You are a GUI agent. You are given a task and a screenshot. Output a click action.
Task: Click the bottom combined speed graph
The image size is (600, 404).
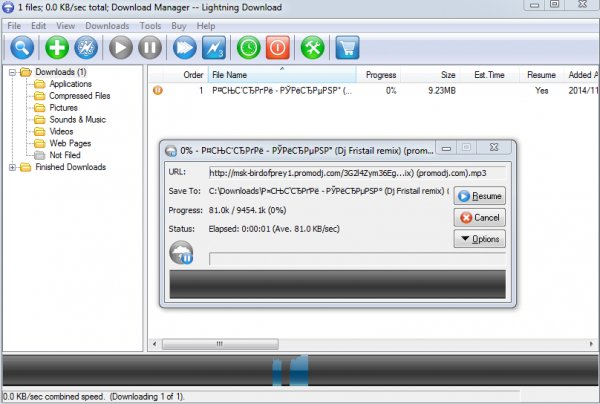[300, 370]
